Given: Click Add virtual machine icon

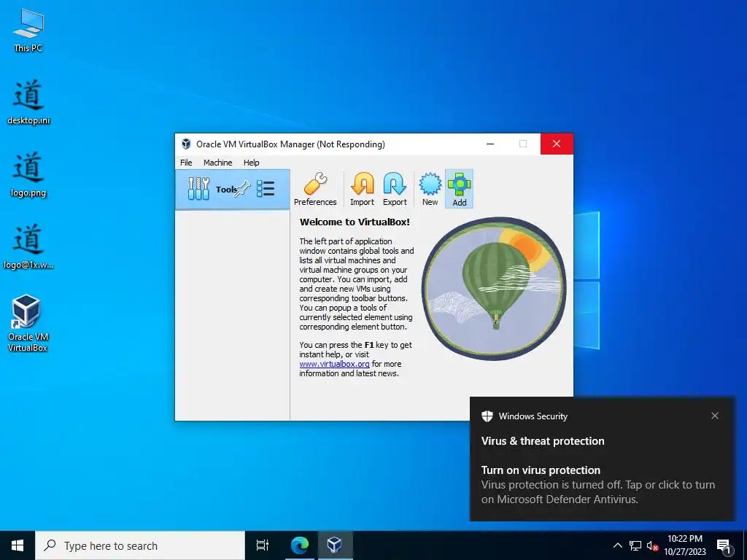Looking at the screenshot, I should pos(460,189).
